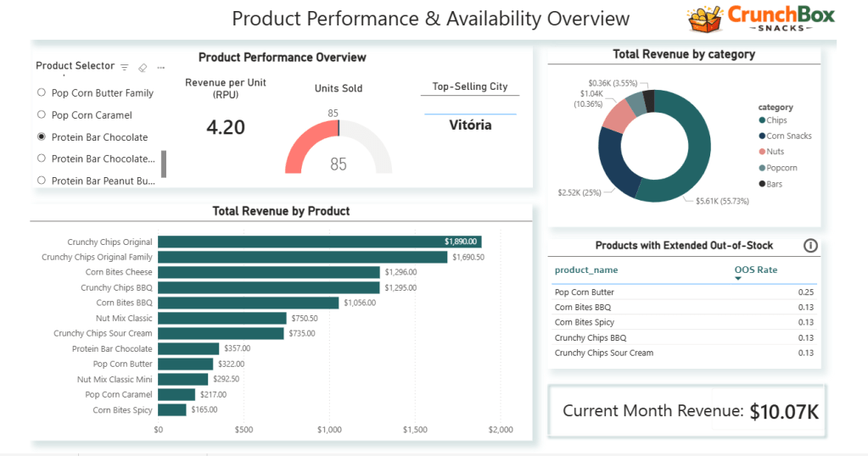Viewport: 868px width, 456px height.
Task: Click the Chips legend marker
Action: [760, 120]
